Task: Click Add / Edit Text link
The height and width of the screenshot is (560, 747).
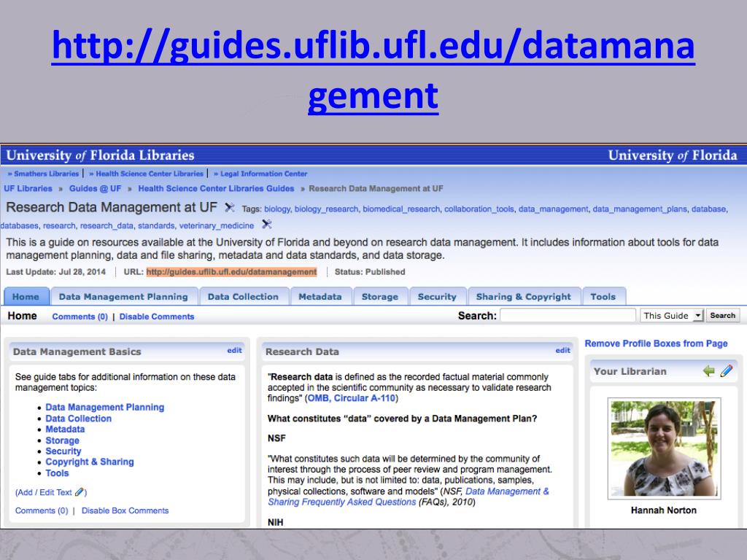Action: [45, 492]
